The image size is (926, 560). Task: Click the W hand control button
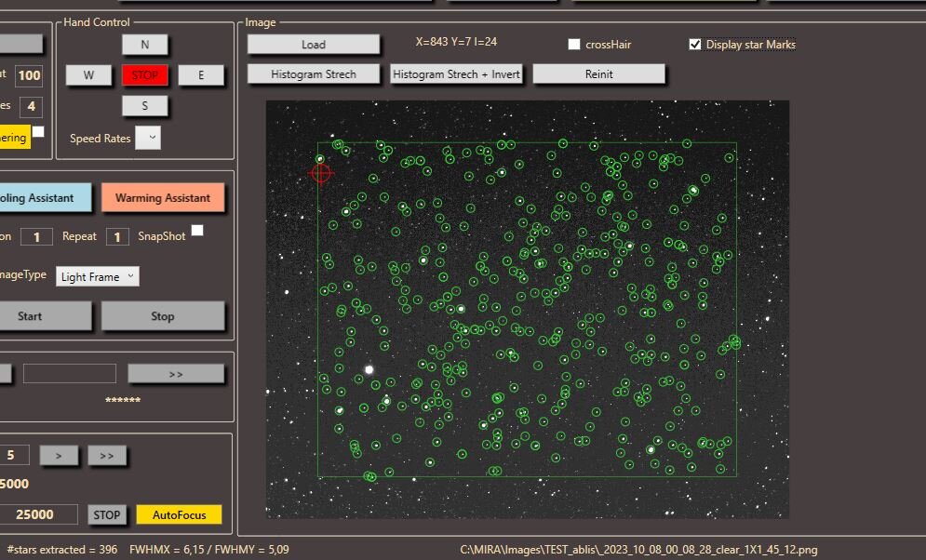88,75
